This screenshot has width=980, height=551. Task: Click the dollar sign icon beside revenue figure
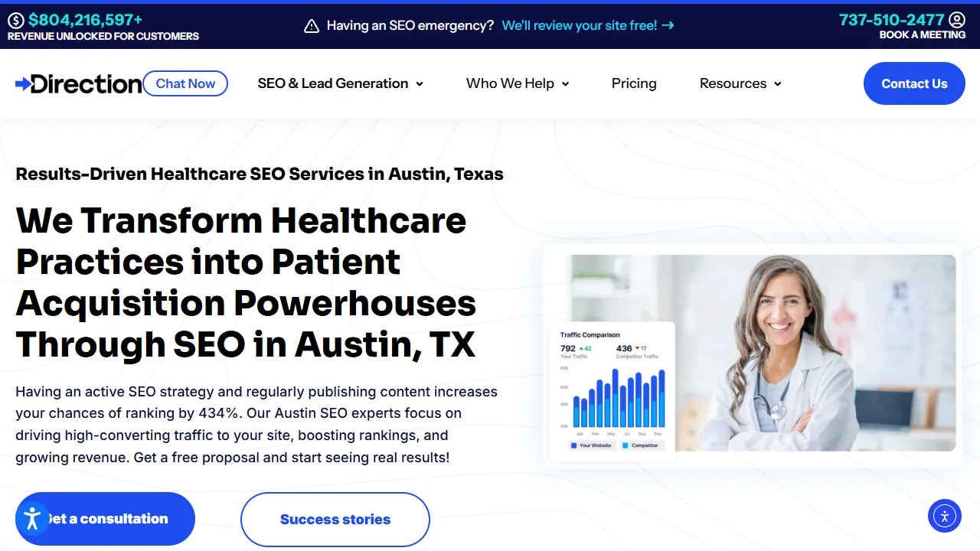coord(16,21)
